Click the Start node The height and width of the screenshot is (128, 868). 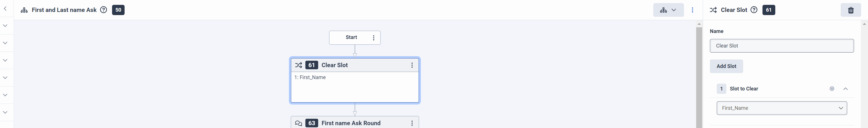[351, 37]
